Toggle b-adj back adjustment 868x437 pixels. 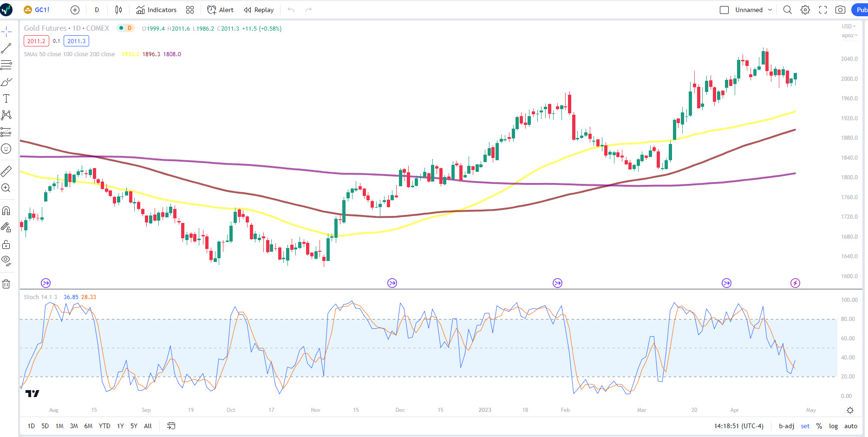[786, 426]
